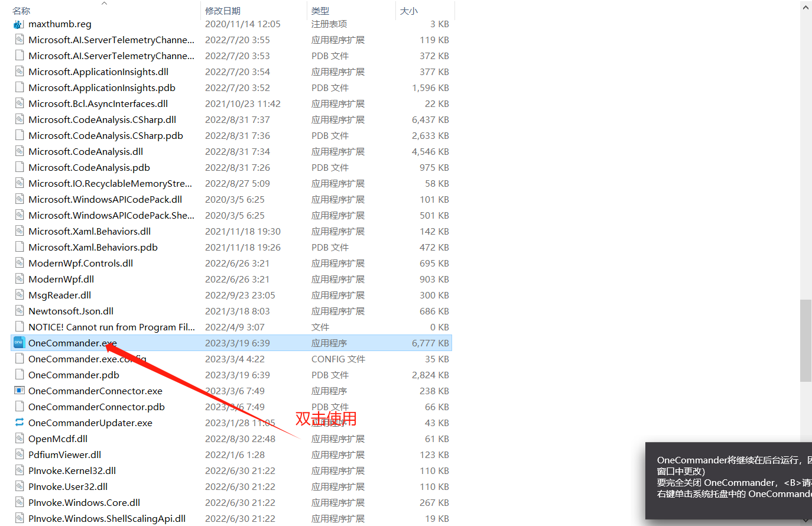Click the OneCommanderUpdater.exe refresh icon
812x526 pixels.
pyautogui.click(x=19, y=423)
